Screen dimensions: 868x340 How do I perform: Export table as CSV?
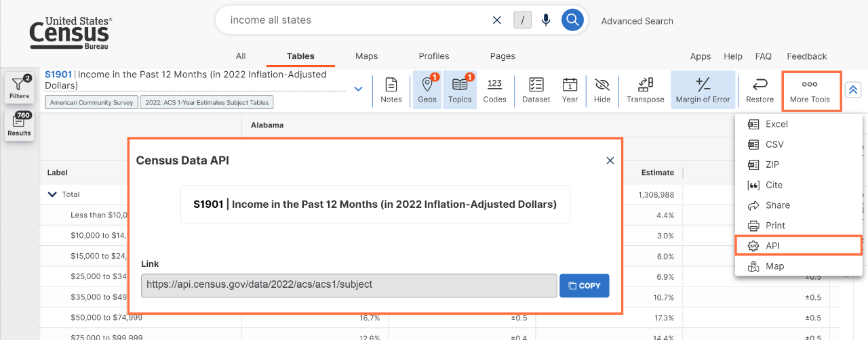pyautogui.click(x=798, y=144)
